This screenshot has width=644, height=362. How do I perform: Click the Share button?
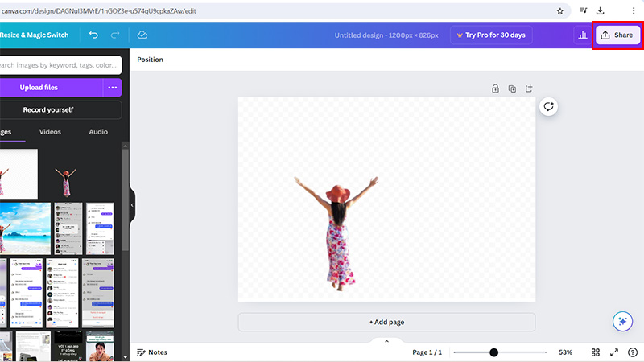pyautogui.click(x=617, y=35)
